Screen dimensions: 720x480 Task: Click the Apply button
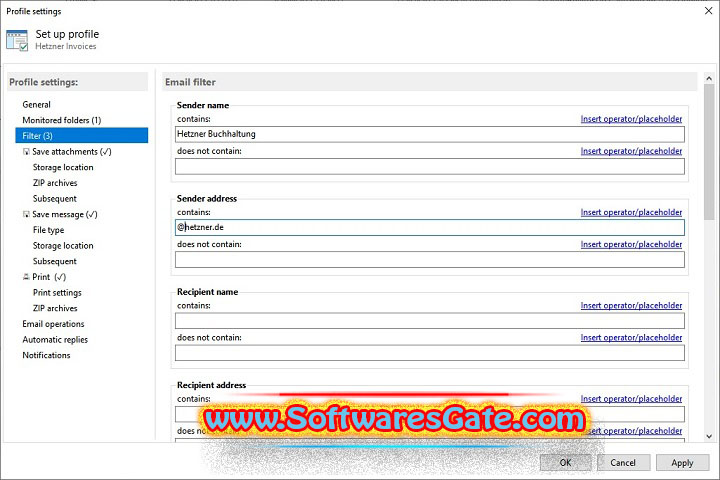pos(682,463)
